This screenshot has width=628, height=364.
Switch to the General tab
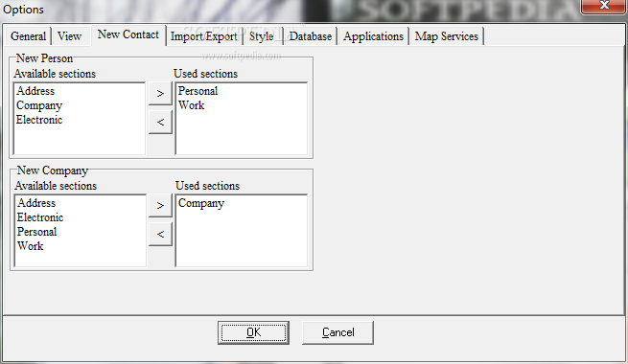click(28, 36)
